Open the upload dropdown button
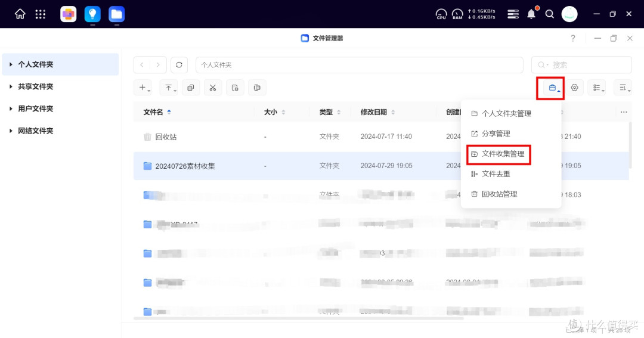 coord(169,88)
